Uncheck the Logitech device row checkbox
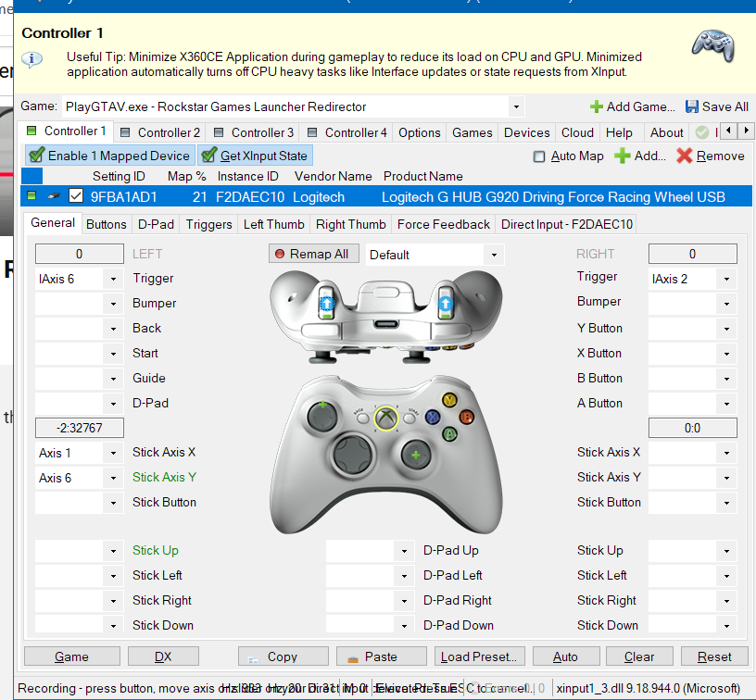 tap(76, 196)
